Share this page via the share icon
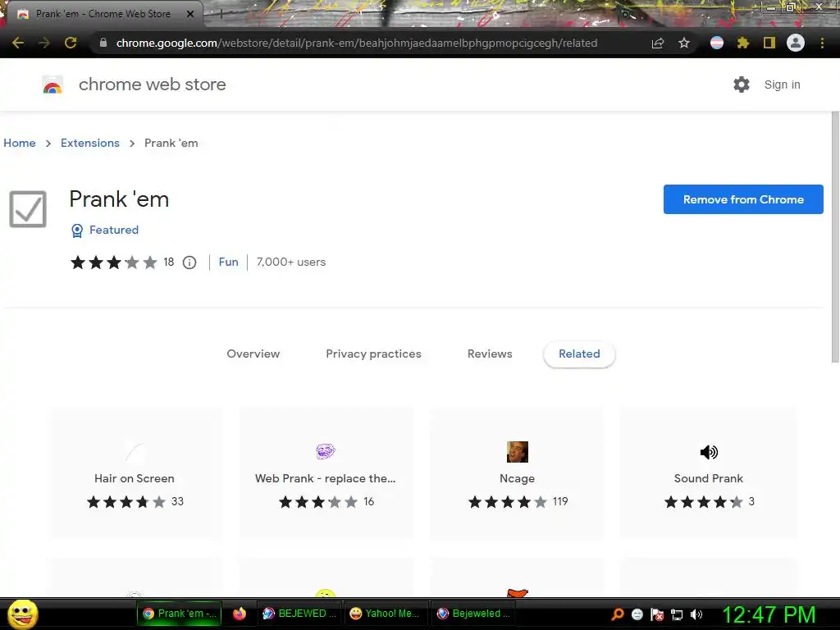 [x=658, y=43]
